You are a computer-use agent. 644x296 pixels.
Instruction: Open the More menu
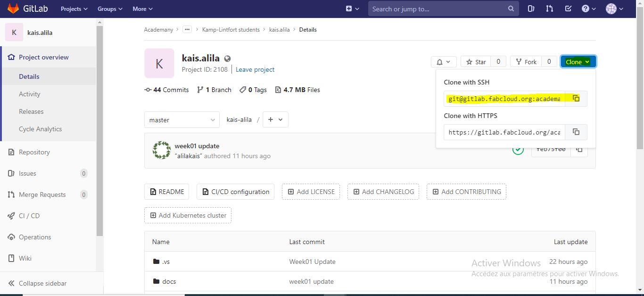click(143, 9)
